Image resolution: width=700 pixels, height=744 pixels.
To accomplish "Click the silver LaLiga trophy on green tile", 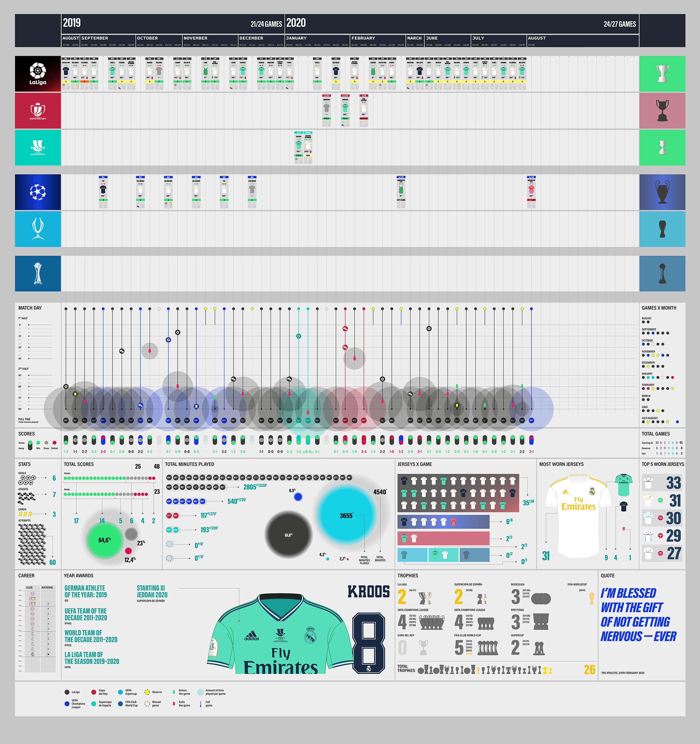I will 662,74.
